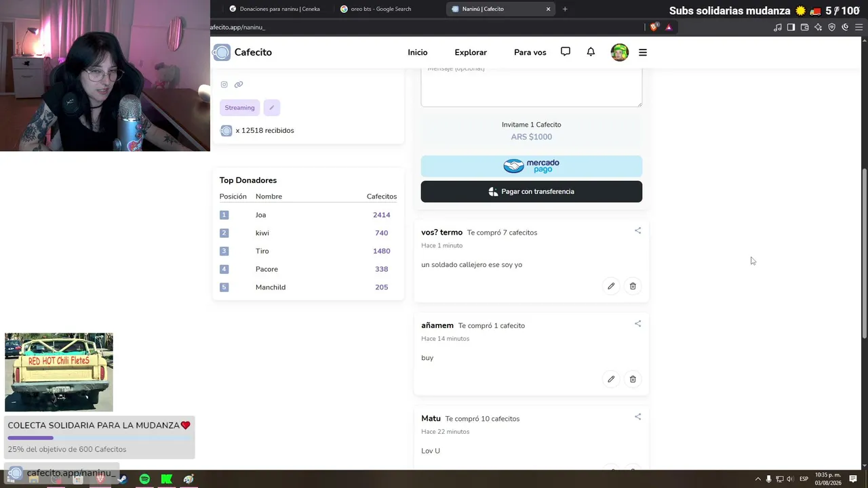Click the Streaming category tag
Image resolution: width=868 pixels, height=488 pixels.
click(x=240, y=108)
